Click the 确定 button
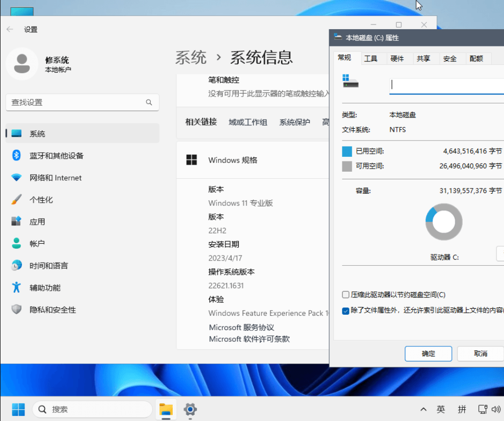Viewport: 504px width, 421px height. click(428, 354)
